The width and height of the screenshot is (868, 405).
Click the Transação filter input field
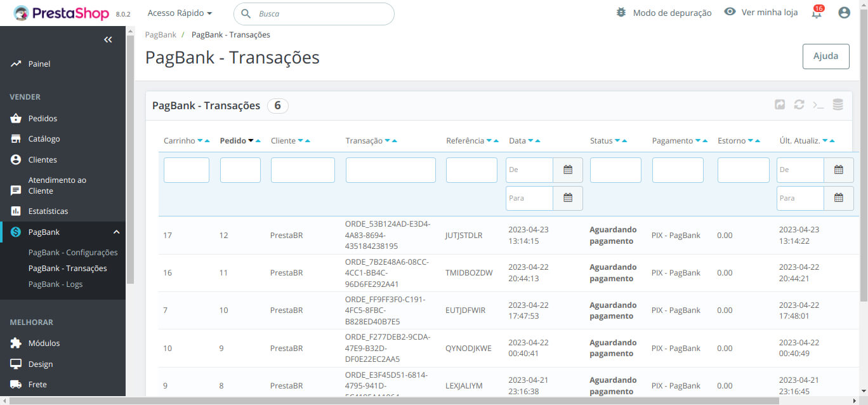[390, 170]
